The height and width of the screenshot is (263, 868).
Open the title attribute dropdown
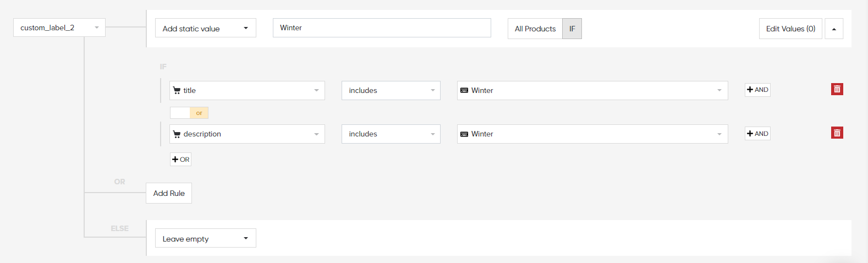[247, 90]
